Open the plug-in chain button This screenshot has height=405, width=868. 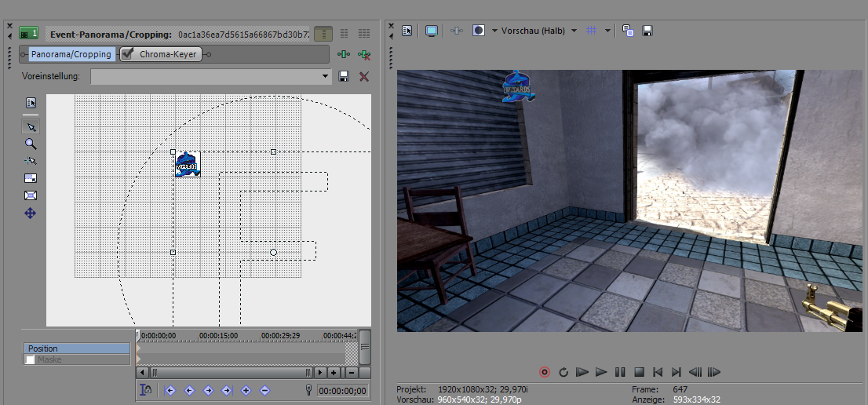click(x=343, y=54)
